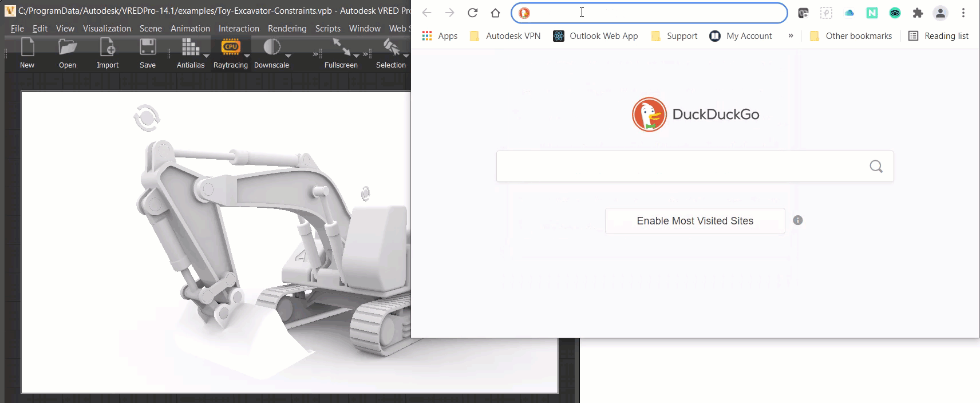
Task: Open VRED Animation menu
Action: [190, 28]
